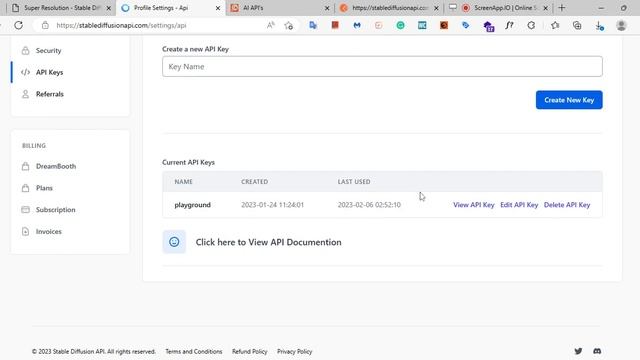Click Edit API Key for playground
This screenshot has width=640, height=360.
(x=519, y=205)
